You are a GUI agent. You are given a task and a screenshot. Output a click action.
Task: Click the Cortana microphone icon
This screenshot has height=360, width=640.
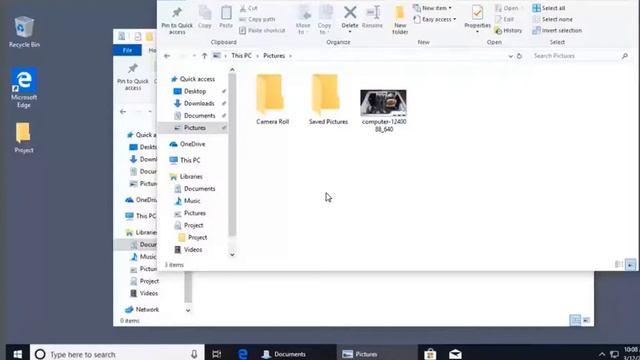click(194, 354)
